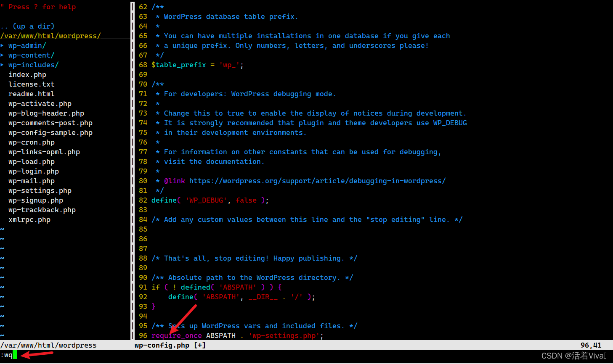Click WP_DEBUG mention in line 74 comment

(450, 123)
